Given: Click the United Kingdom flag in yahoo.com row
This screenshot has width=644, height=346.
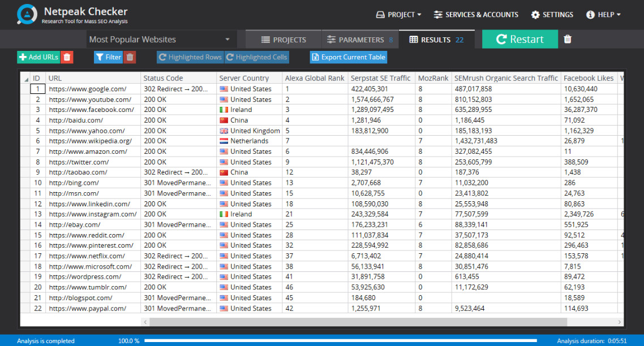Looking at the screenshot, I should tap(224, 131).
